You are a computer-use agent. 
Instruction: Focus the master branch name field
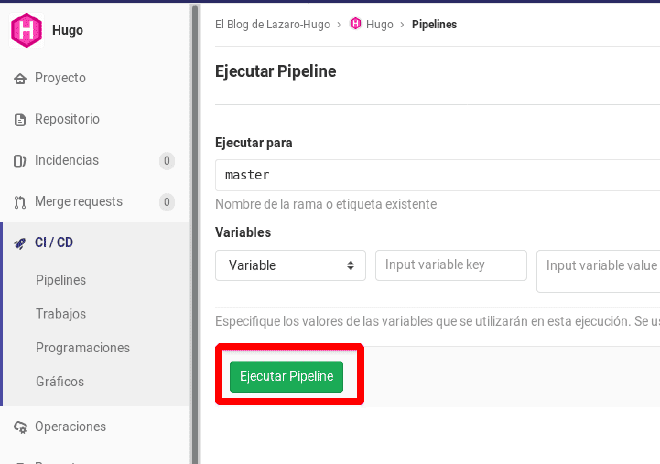[x=437, y=175]
